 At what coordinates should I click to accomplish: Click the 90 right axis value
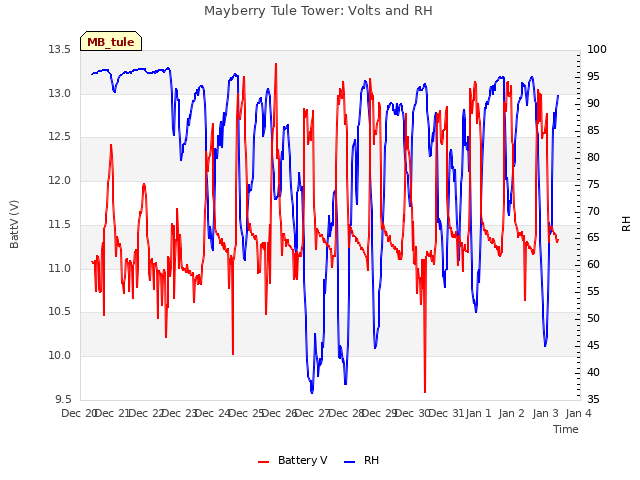click(593, 103)
